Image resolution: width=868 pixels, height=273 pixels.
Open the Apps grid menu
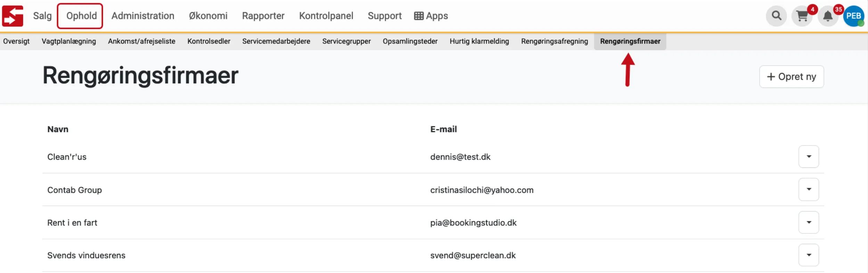tap(431, 16)
